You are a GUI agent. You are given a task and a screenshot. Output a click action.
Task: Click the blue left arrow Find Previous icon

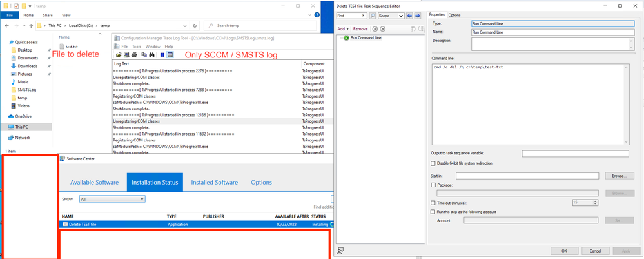click(409, 16)
